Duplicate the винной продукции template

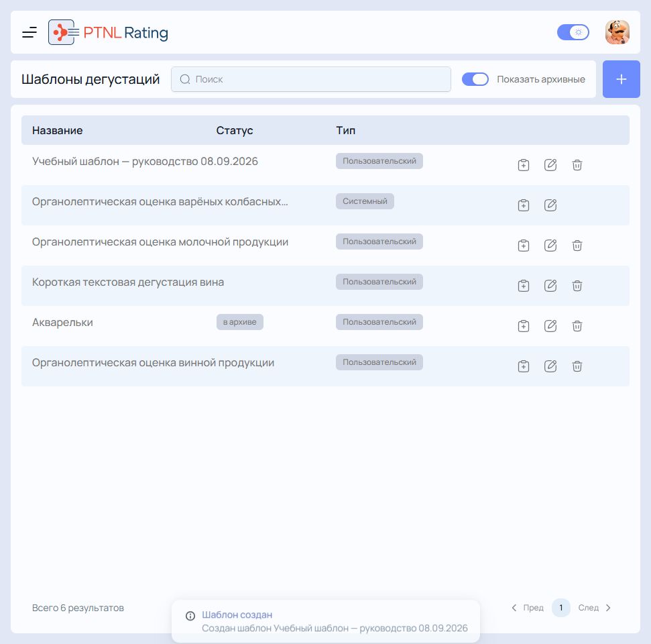pos(524,366)
